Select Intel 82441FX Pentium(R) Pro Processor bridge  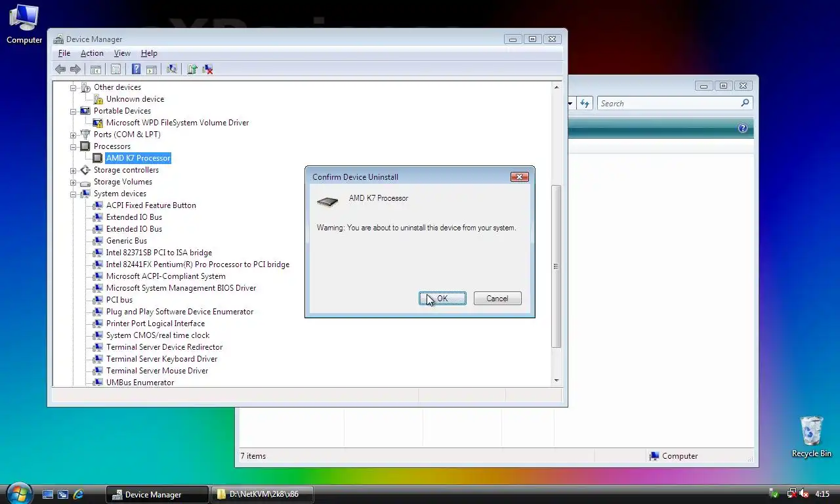coord(198,264)
